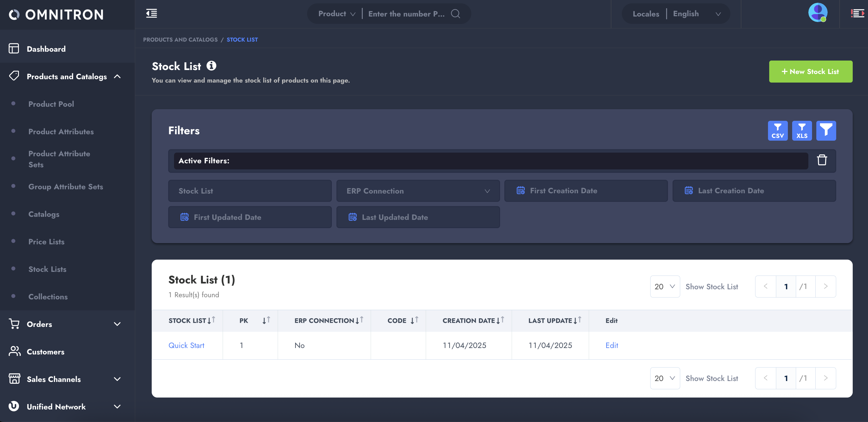
Task: Click the First Creation Date field
Action: 586,191
